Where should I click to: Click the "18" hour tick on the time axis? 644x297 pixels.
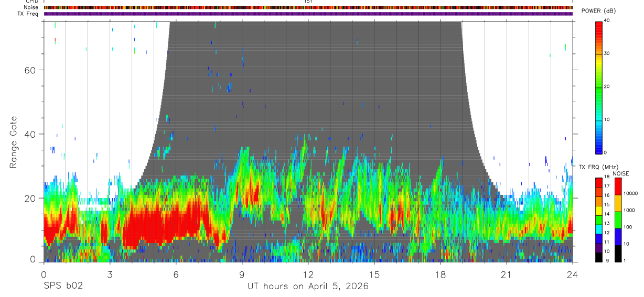(440, 274)
